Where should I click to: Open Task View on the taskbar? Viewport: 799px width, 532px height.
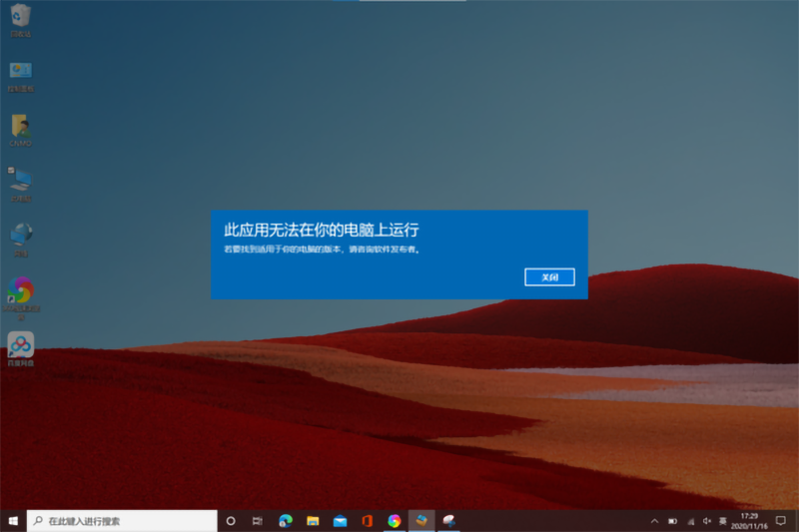[258, 521]
